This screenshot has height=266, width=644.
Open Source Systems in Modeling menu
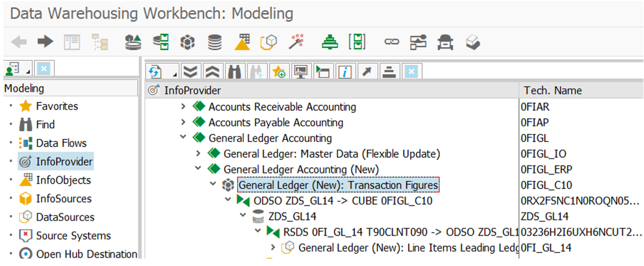coord(73,236)
